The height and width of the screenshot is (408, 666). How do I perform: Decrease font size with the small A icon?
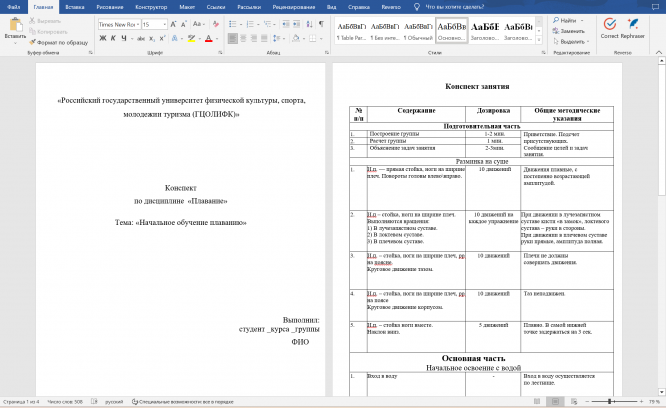pos(183,24)
